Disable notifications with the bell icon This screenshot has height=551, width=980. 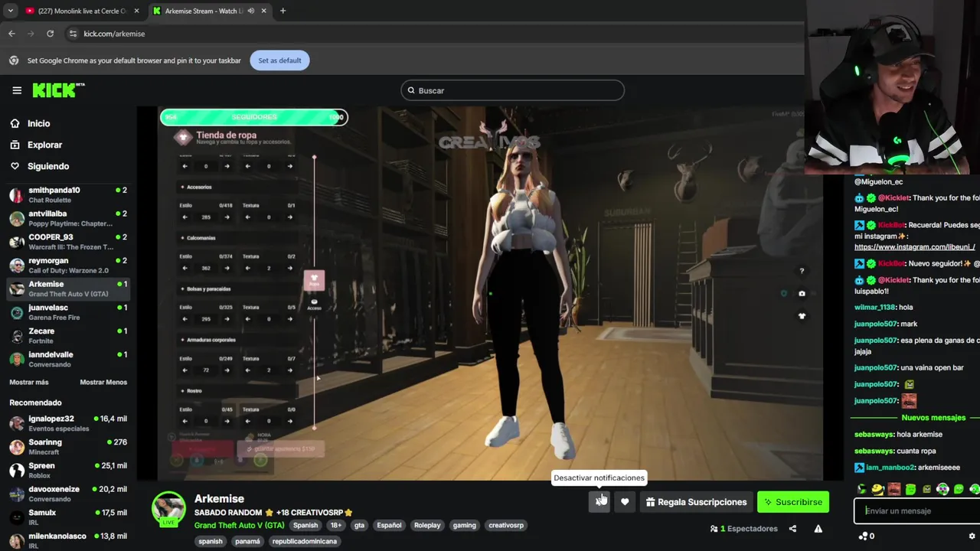(600, 502)
